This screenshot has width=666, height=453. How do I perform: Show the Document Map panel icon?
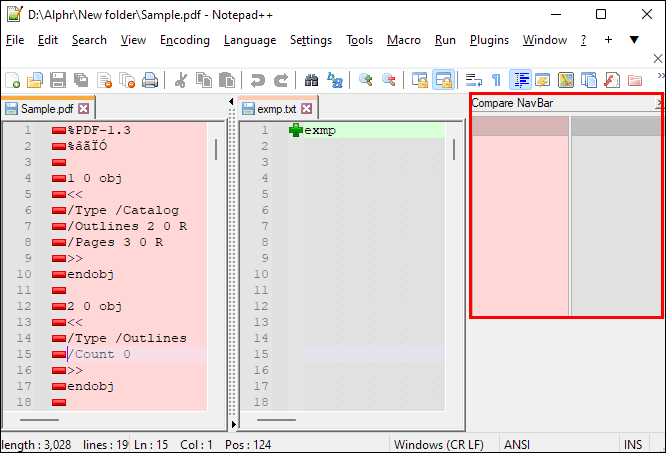pos(566,80)
